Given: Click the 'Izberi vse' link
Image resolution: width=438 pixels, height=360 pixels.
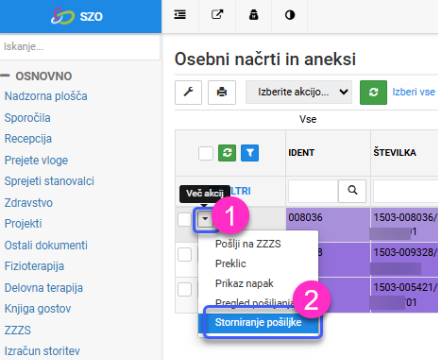Looking at the screenshot, I should tap(413, 92).
